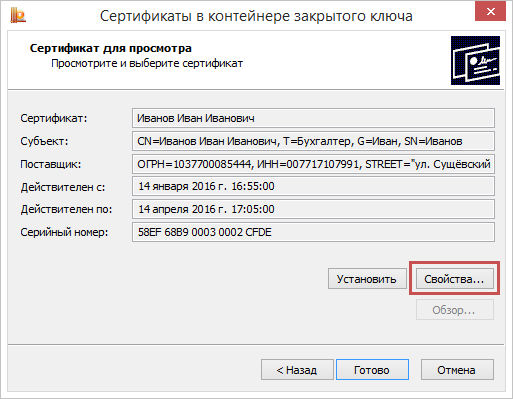Cancel the dialog with Отмена
Image resolution: width=513 pixels, height=399 pixels.
click(x=457, y=369)
